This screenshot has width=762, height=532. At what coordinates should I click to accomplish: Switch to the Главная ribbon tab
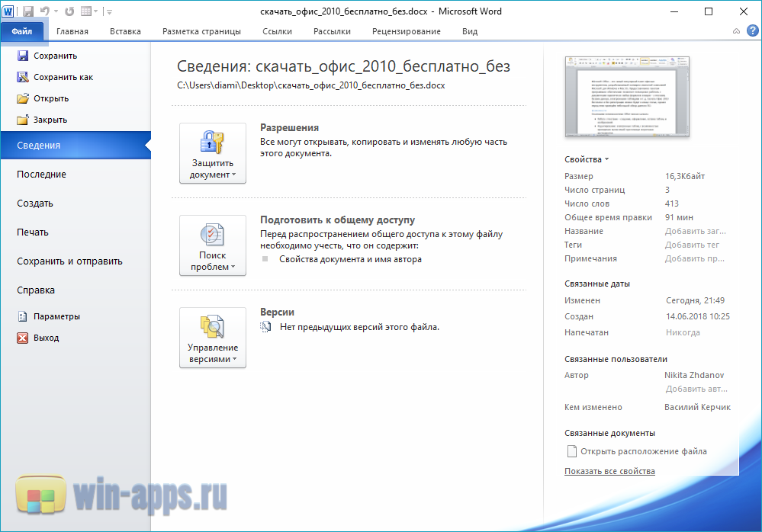coord(72,31)
